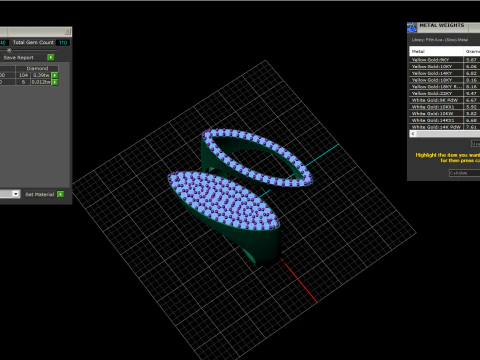Click the green arrow beside 0.012tw diamond row
Screen dimensions: 480x360
click(x=55, y=82)
